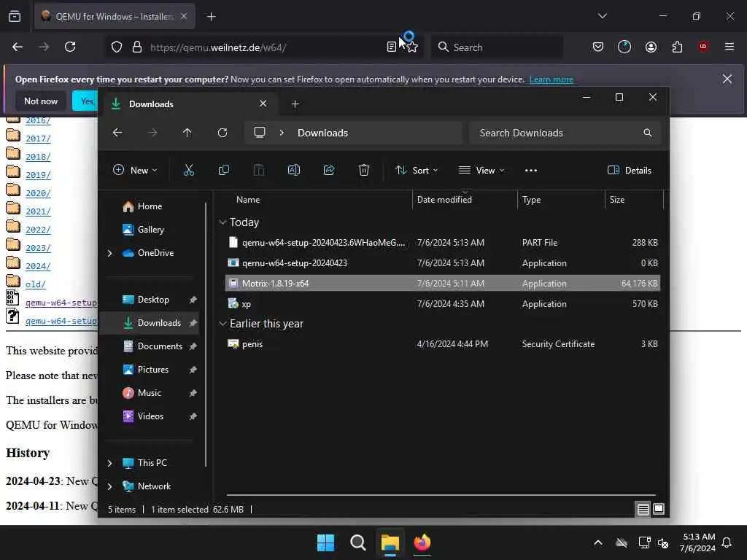
Task: Reload the Firefox page
Action: 70,47
